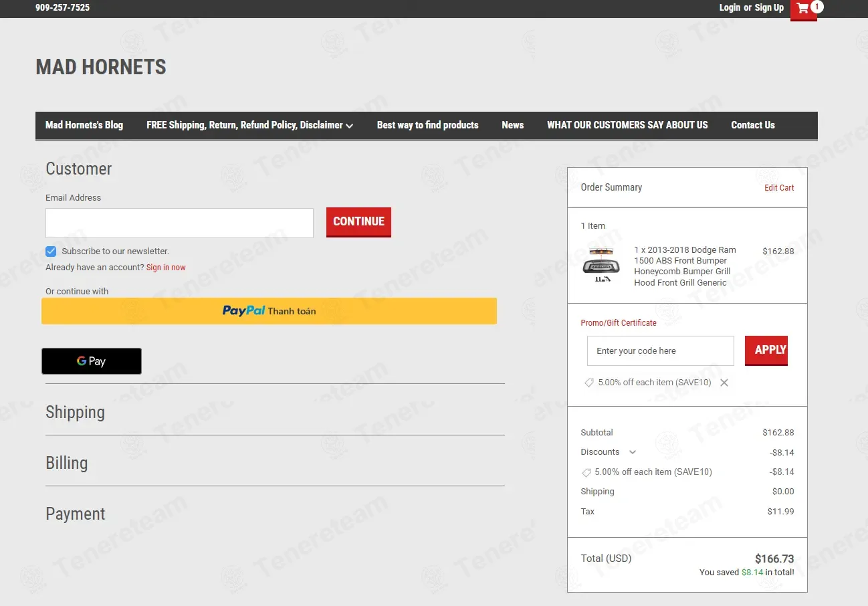Click the Billing section heading
The height and width of the screenshot is (606, 868).
tap(66, 463)
